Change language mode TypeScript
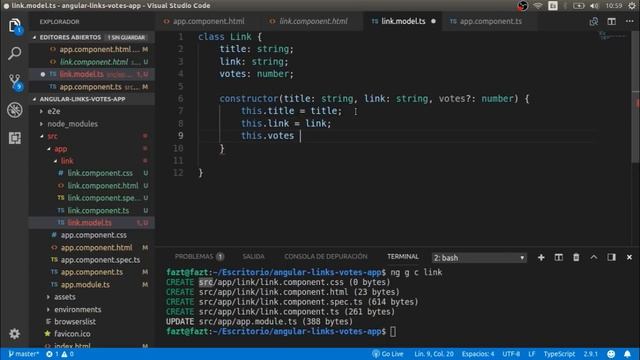The height and width of the screenshot is (360, 640). pos(559,354)
